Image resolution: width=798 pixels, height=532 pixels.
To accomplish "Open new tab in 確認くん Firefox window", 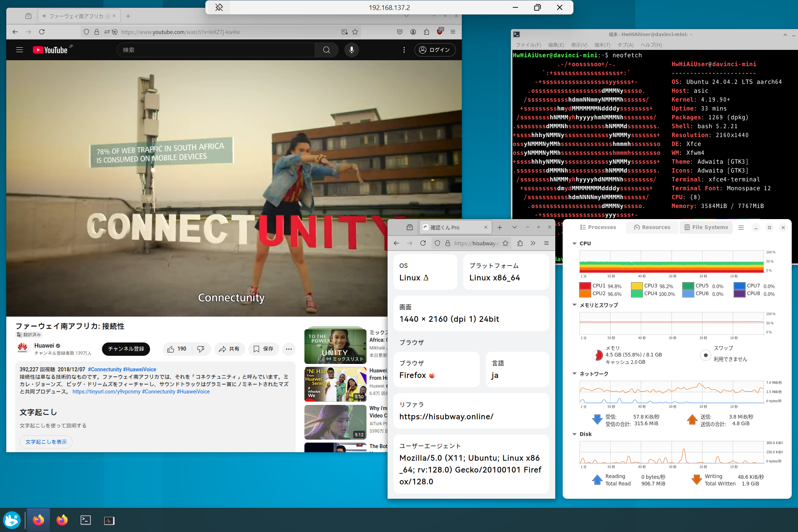I will coord(500,227).
